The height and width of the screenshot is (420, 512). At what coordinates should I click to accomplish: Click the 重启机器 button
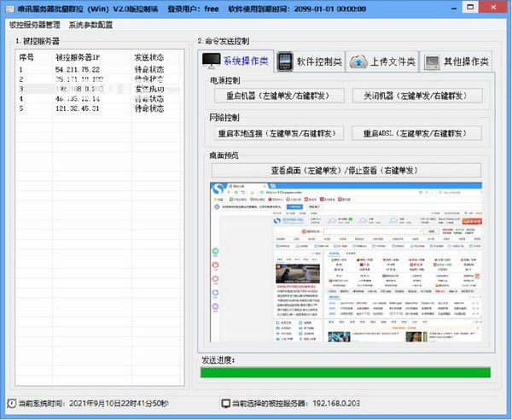pos(279,96)
